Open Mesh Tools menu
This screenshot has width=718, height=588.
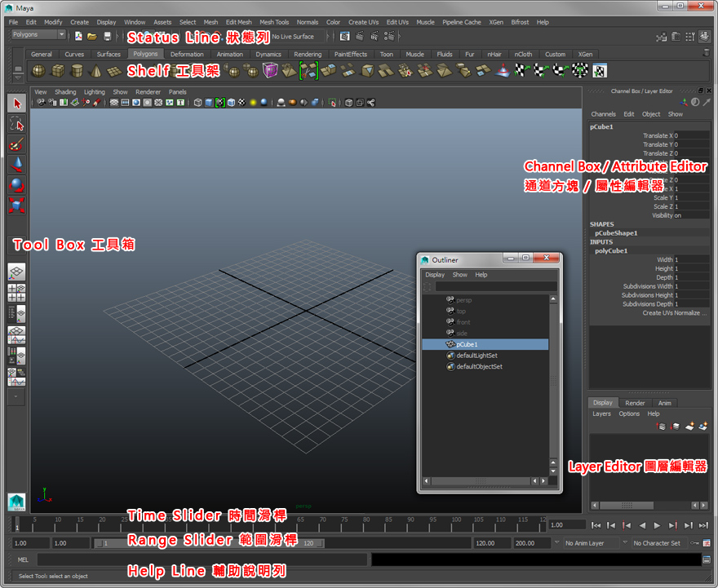point(274,22)
